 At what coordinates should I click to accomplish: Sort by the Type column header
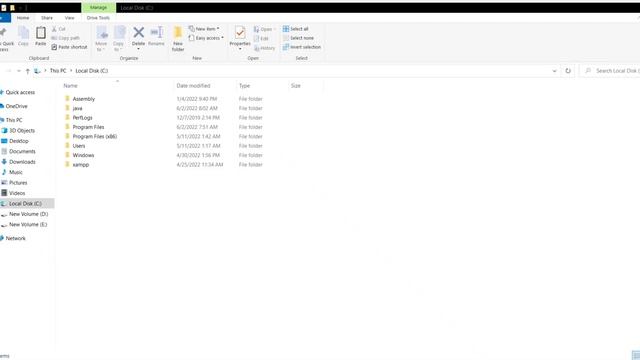244,86
